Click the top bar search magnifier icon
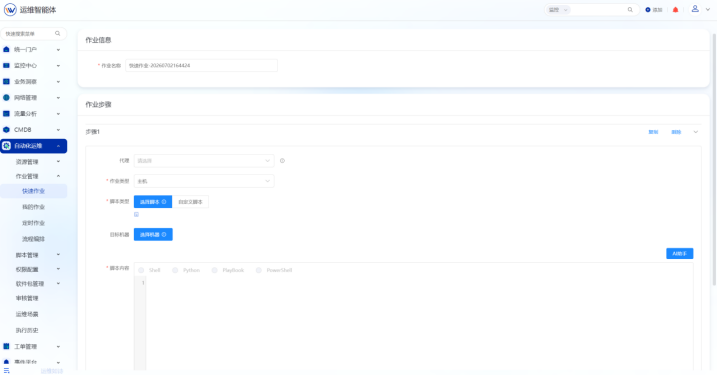 pos(630,10)
